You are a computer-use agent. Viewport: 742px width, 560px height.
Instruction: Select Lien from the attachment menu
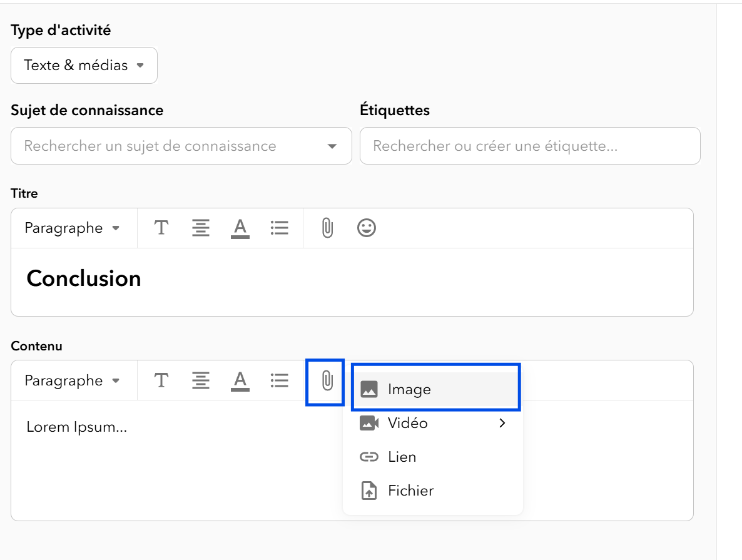pyautogui.click(x=432, y=457)
